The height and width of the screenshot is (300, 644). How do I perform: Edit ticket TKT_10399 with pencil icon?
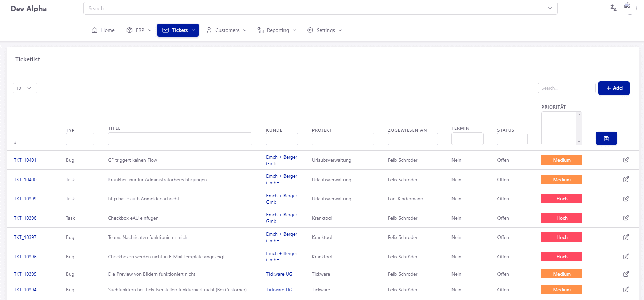pos(626,199)
